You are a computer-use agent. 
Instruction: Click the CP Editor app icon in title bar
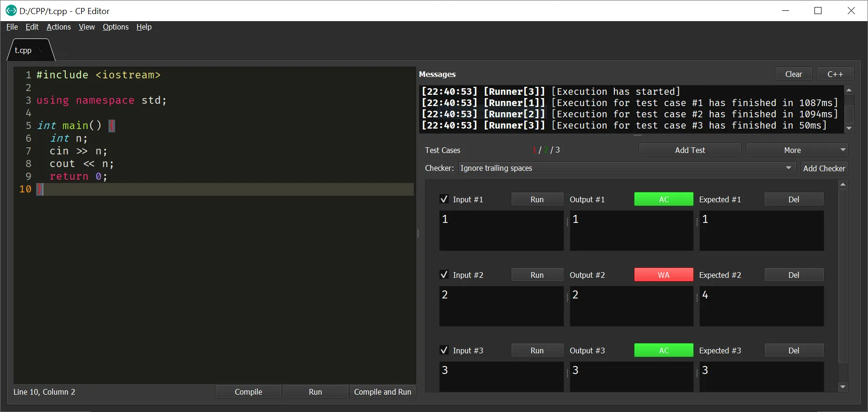(x=11, y=11)
